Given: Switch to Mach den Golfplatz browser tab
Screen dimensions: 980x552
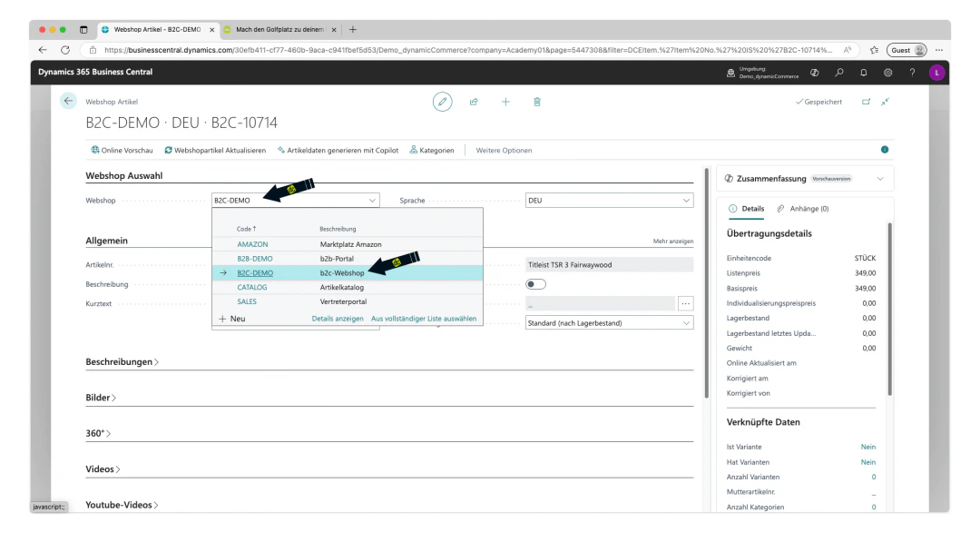Looking at the screenshot, I should pos(279,29).
